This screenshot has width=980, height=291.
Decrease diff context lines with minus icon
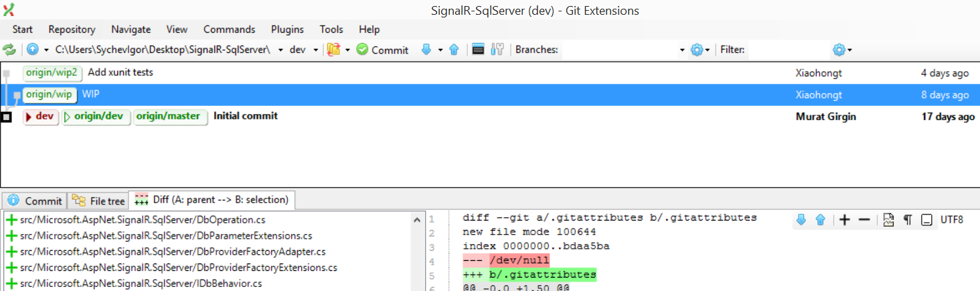[x=864, y=220]
